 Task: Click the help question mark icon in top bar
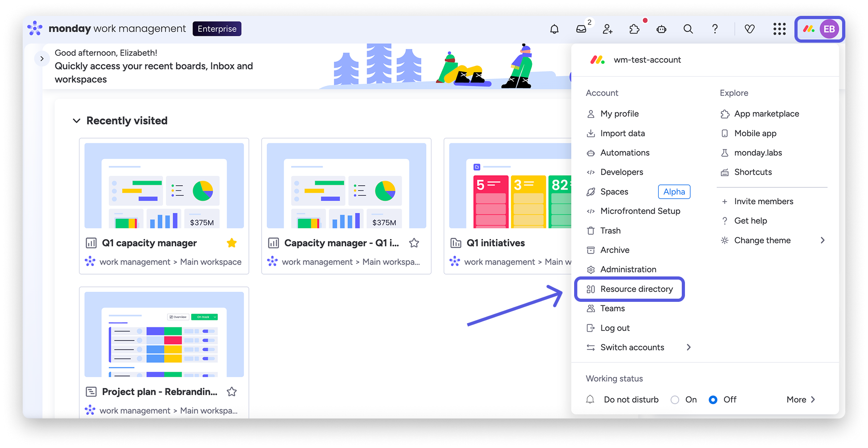tap(715, 30)
